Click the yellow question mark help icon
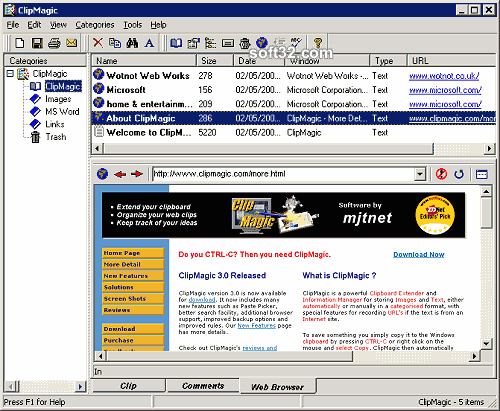 [x=318, y=43]
